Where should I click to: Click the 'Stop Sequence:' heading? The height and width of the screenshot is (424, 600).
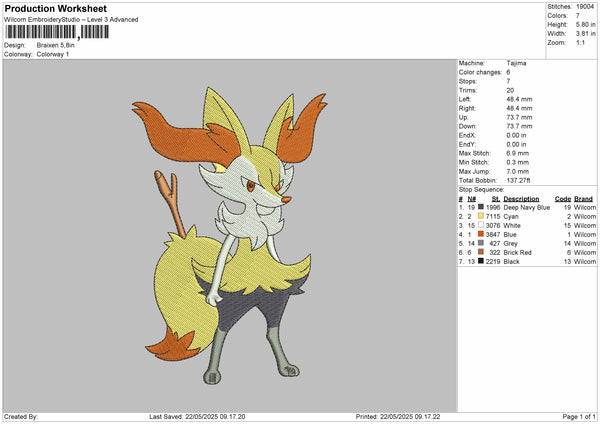[481, 190]
